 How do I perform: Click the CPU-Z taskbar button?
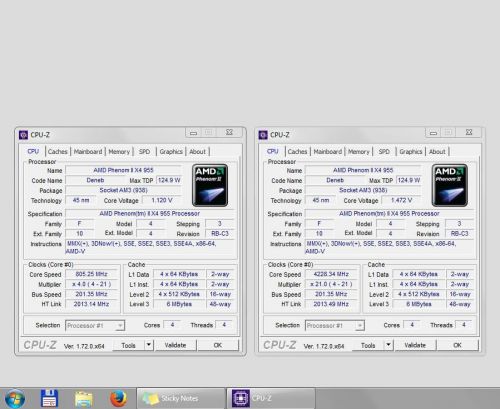point(271,398)
